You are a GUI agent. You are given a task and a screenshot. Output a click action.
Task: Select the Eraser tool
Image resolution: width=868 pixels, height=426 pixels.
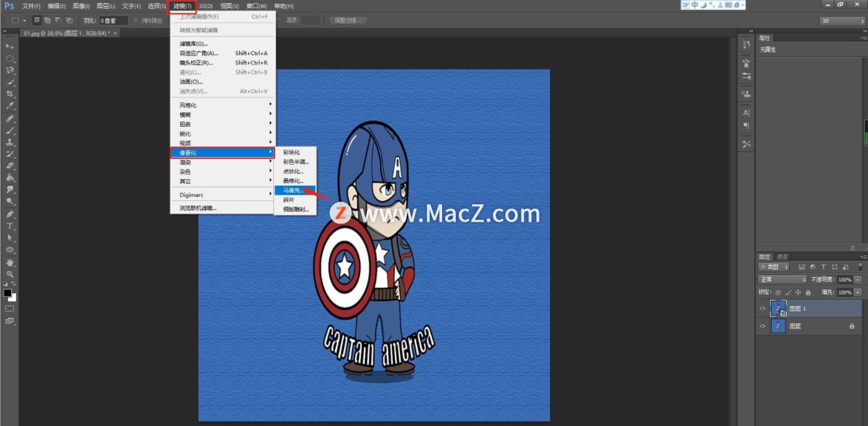10,166
